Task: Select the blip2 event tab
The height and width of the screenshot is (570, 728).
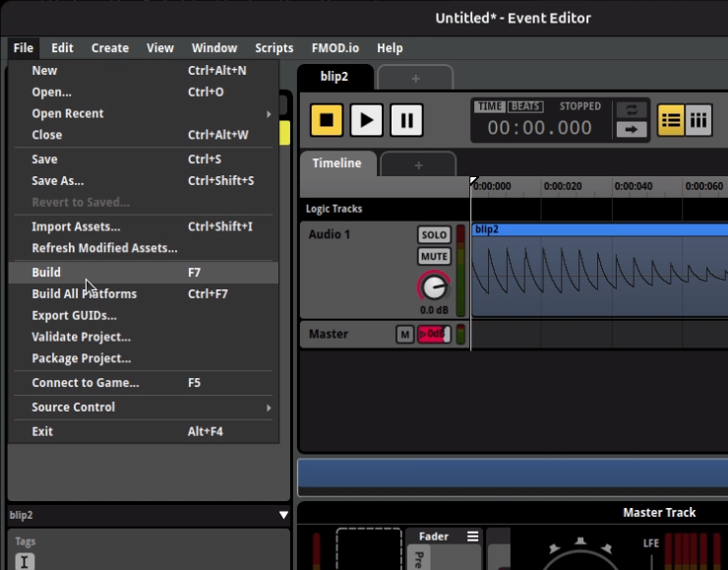Action: [x=334, y=77]
